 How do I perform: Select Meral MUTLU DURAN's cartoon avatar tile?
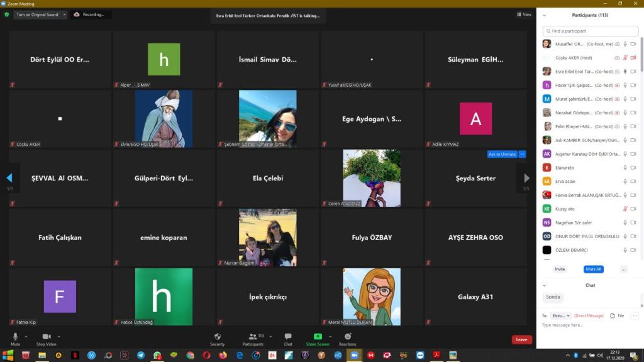(372, 297)
